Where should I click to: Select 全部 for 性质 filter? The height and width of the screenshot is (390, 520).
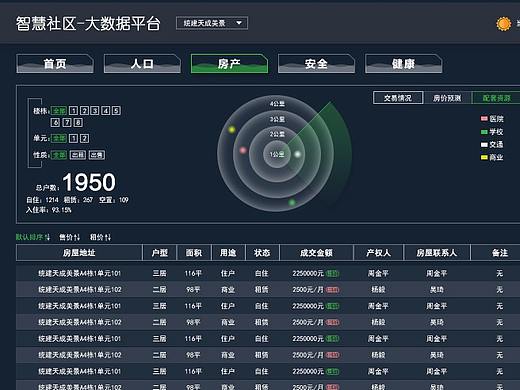pyautogui.click(x=59, y=155)
